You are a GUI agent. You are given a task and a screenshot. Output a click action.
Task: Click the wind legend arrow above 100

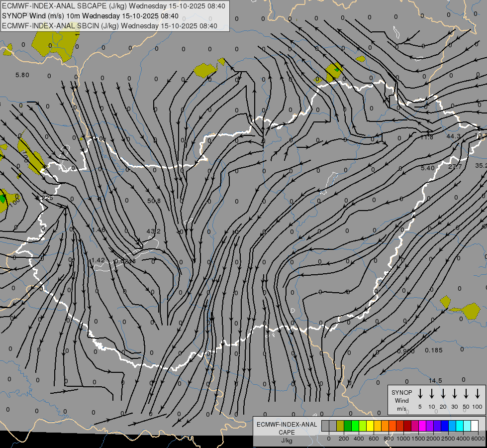[x=478, y=394]
